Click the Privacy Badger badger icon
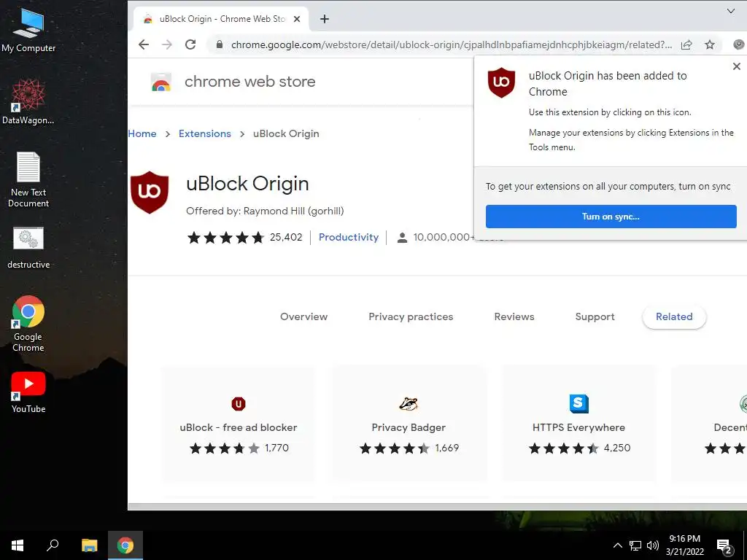 pos(409,404)
